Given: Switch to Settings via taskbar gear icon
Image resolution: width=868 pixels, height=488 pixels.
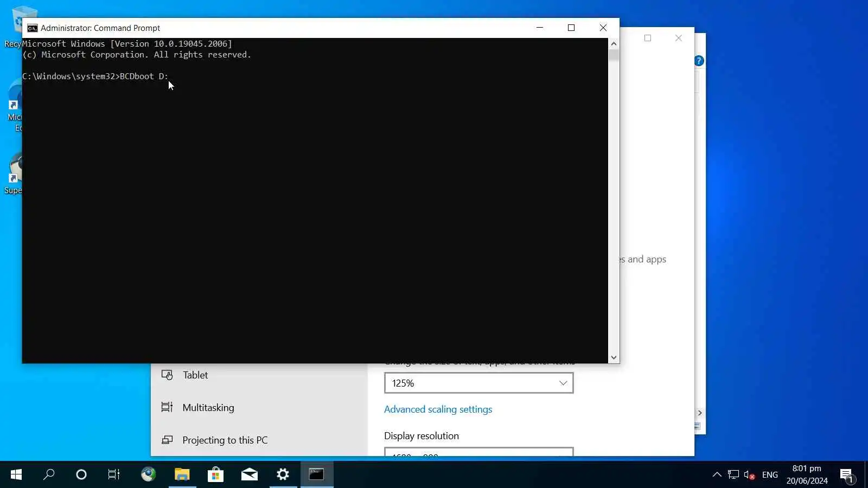Looking at the screenshot, I should pos(283,474).
